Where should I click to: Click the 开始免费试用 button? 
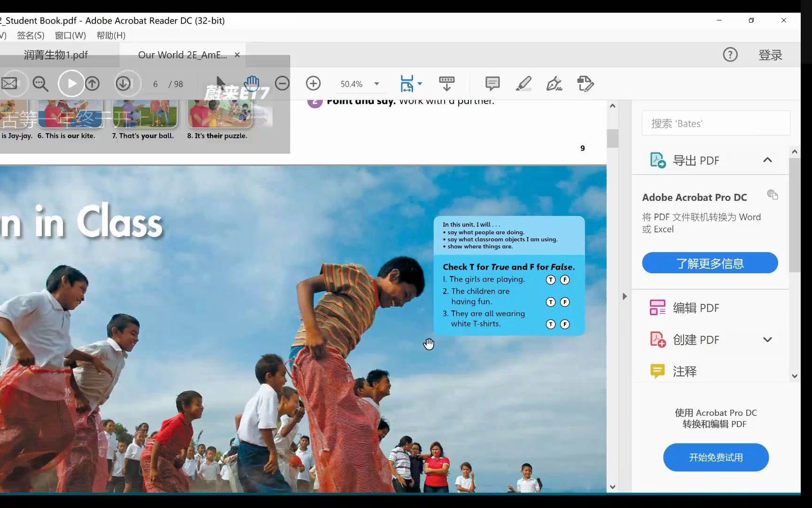point(716,457)
